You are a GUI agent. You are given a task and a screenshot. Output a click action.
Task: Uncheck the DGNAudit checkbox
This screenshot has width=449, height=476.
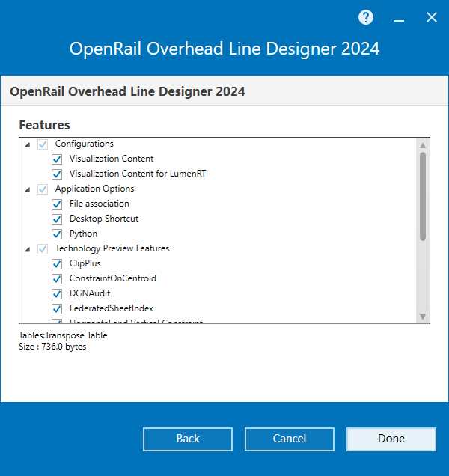[57, 294]
